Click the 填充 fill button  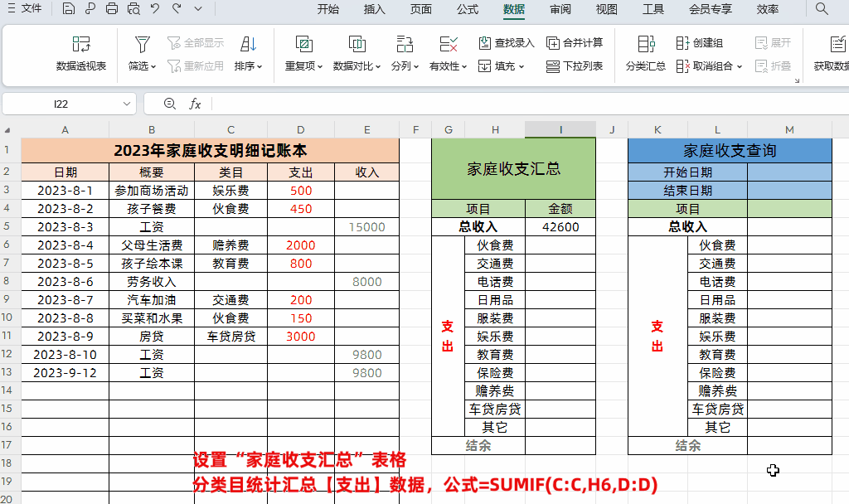(x=501, y=66)
